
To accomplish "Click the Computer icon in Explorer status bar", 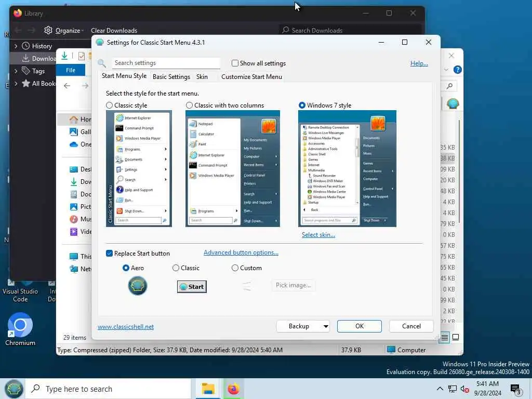I will click(391, 350).
